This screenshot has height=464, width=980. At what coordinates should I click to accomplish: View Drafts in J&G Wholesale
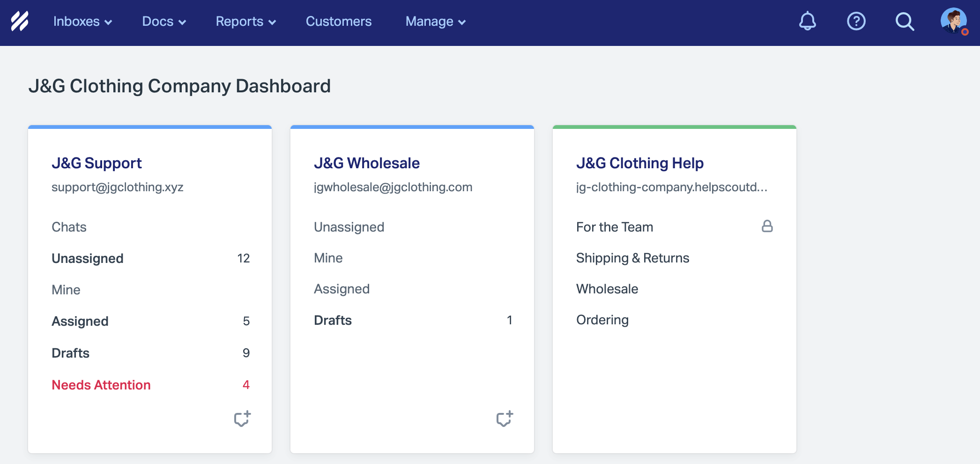click(333, 320)
